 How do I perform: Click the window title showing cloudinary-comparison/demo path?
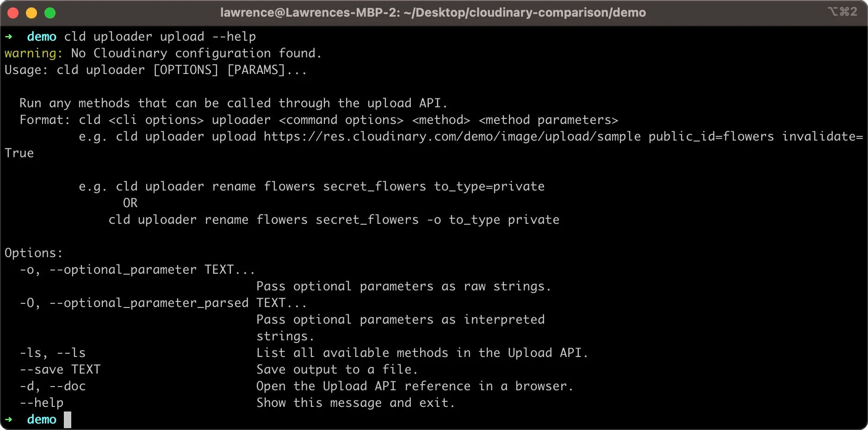433,12
